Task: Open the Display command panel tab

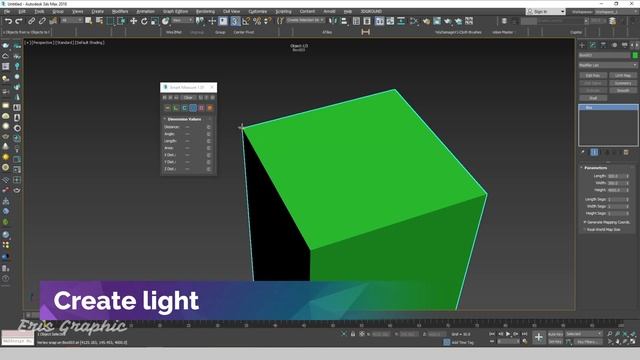Action: pos(624,45)
